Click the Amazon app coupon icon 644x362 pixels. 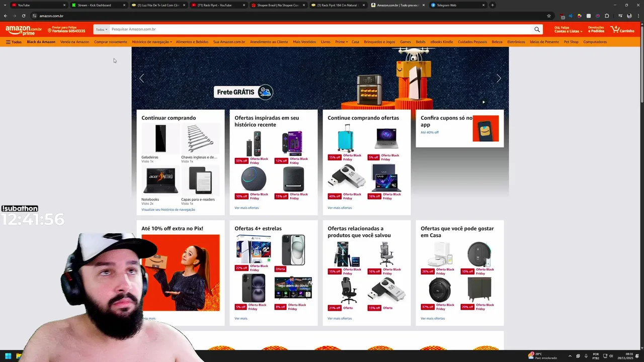point(486,128)
